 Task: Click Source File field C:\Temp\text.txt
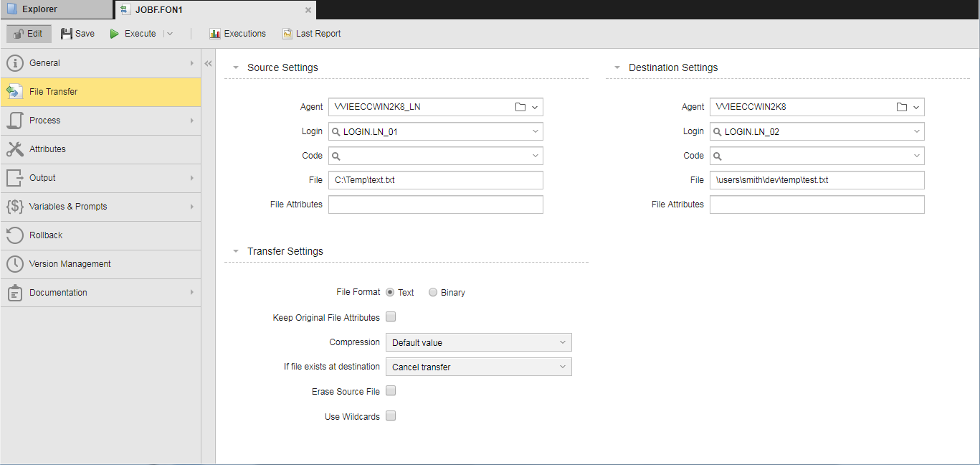436,180
